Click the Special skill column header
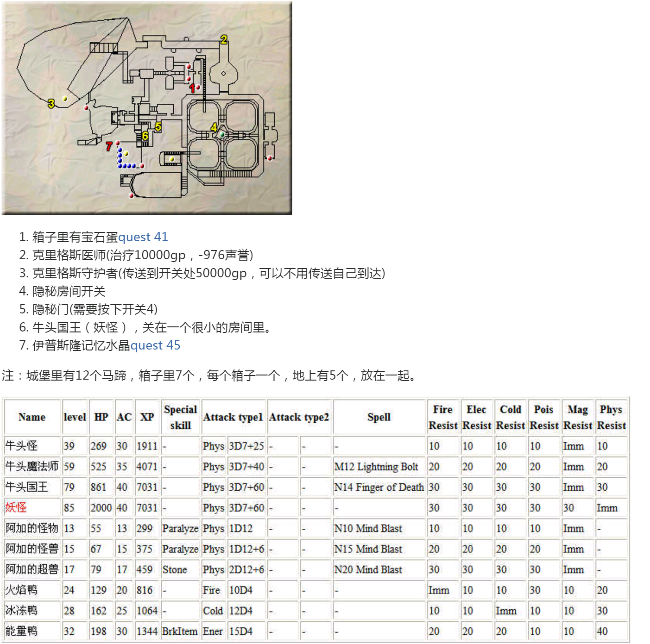Image resolution: width=650 pixels, height=644 pixels. click(x=180, y=417)
